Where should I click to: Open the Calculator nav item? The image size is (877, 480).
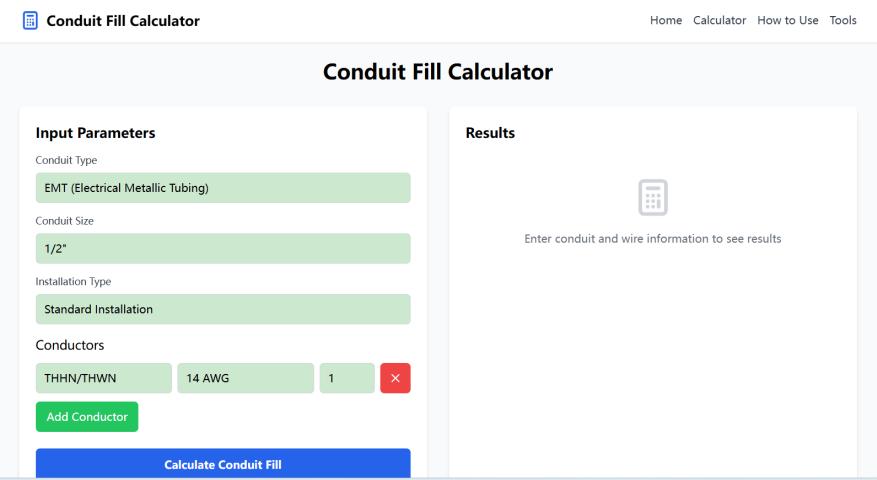click(720, 21)
